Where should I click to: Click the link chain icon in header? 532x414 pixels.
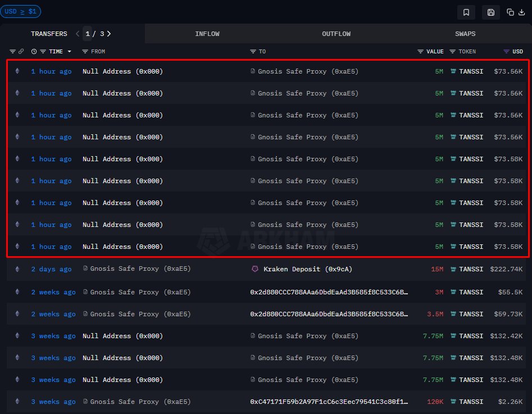click(21, 51)
